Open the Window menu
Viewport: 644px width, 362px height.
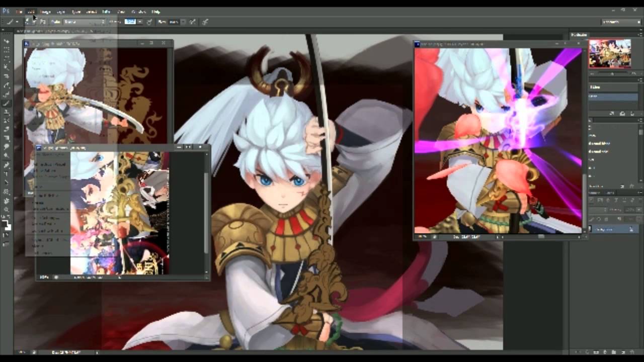click(x=138, y=11)
